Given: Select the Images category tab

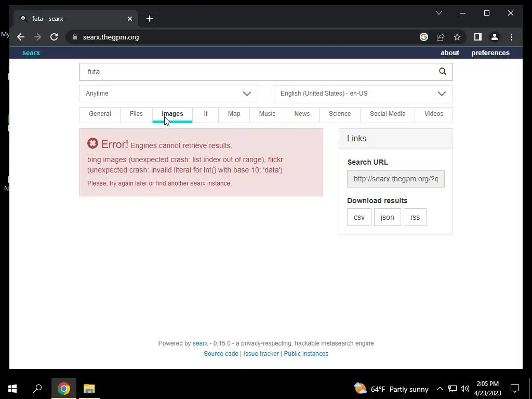Looking at the screenshot, I should [172, 114].
